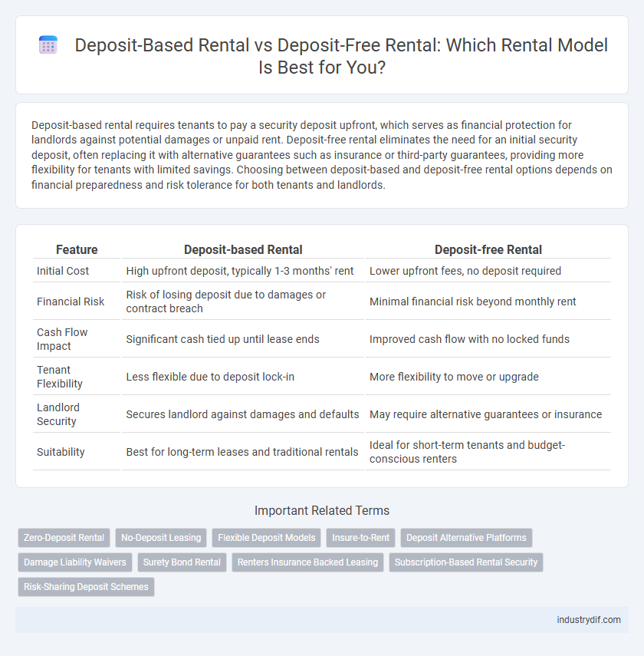Open the Risk-Sharing Deposit Schemes tag
644x656 pixels.
tap(86, 586)
